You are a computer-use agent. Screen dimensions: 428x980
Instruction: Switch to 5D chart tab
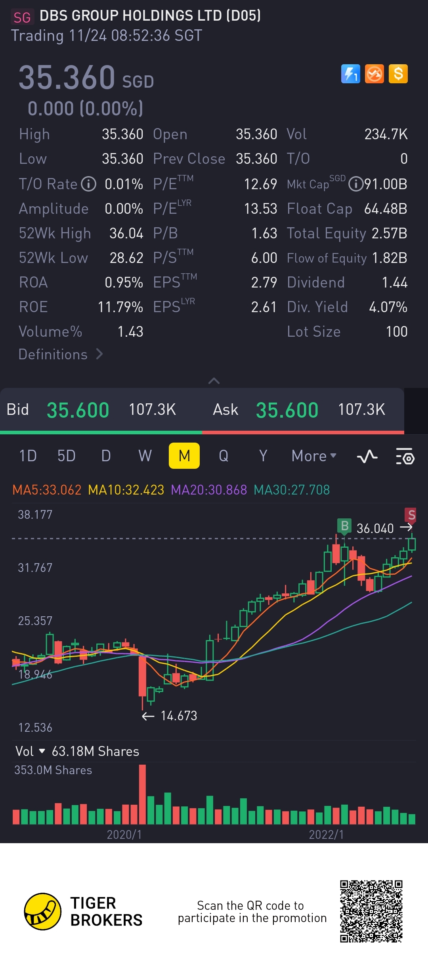point(66,456)
